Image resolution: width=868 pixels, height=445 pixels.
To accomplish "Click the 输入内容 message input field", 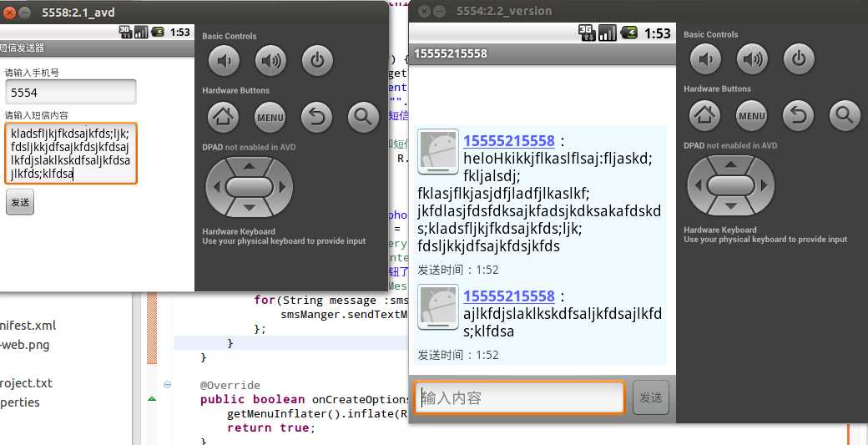I will click(520, 397).
